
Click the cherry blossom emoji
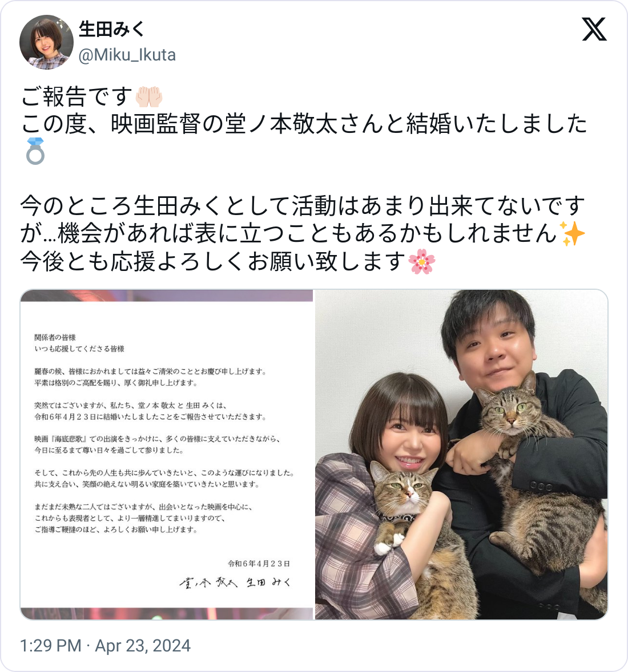(422, 261)
